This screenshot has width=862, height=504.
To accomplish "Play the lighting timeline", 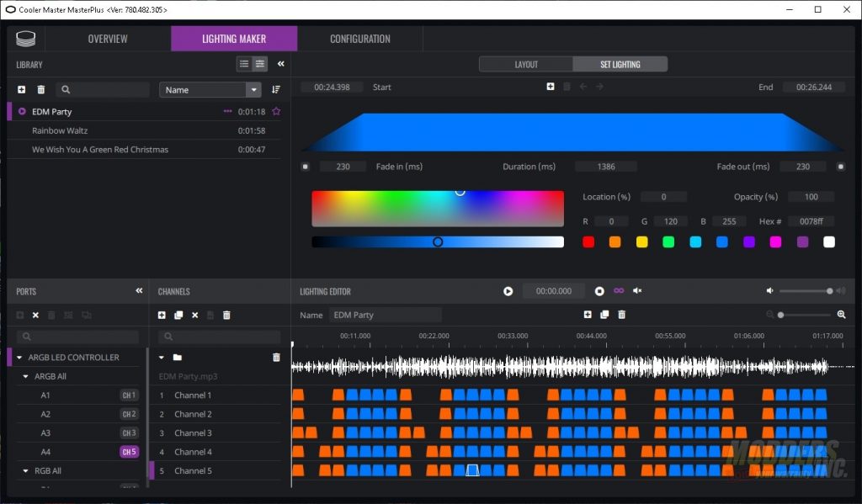I will [x=508, y=291].
